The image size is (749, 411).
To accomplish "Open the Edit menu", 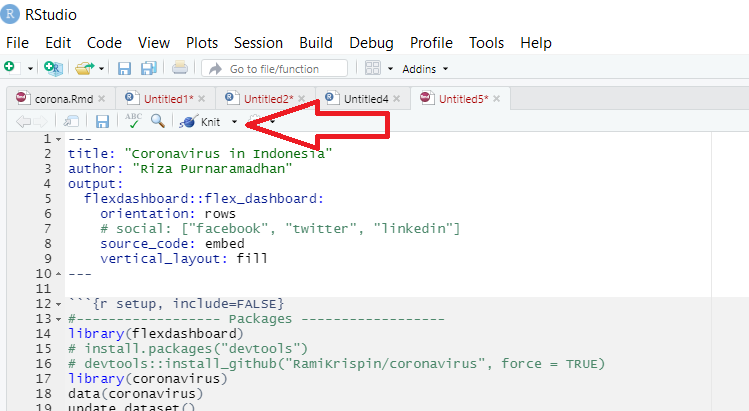I will (58, 43).
